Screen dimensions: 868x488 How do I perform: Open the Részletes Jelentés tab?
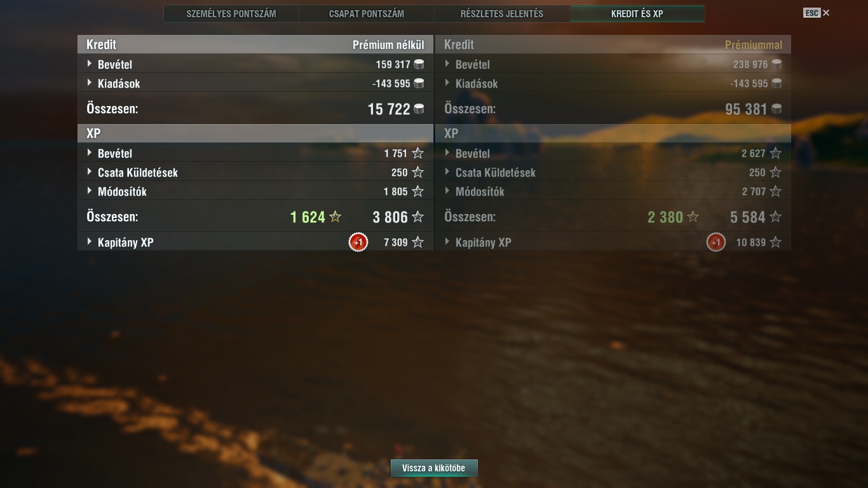(x=502, y=13)
